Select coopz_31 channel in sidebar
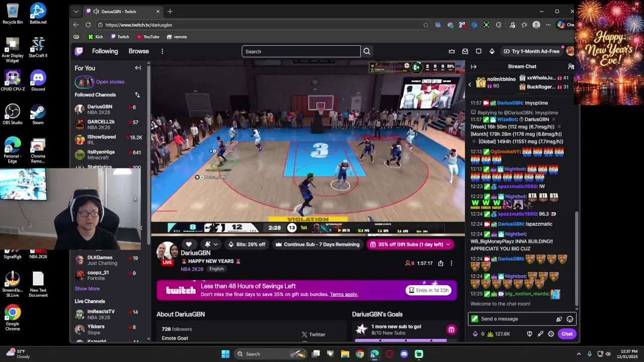 point(108,275)
